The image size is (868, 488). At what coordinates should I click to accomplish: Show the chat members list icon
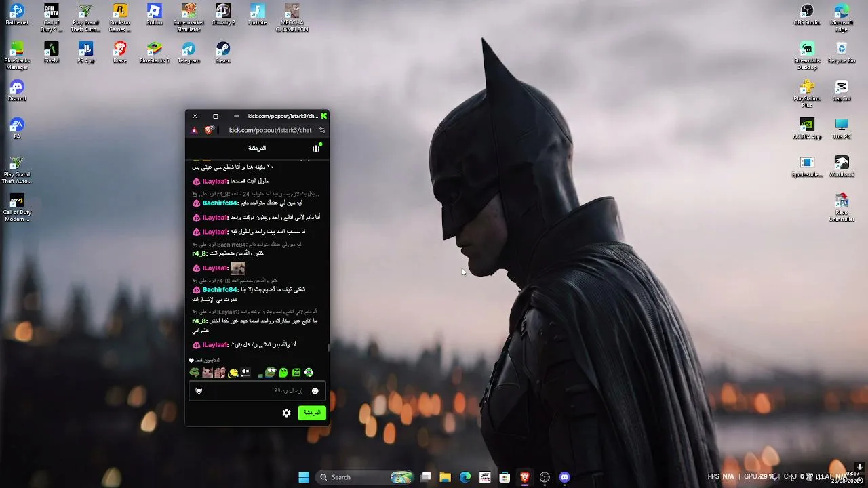point(316,148)
